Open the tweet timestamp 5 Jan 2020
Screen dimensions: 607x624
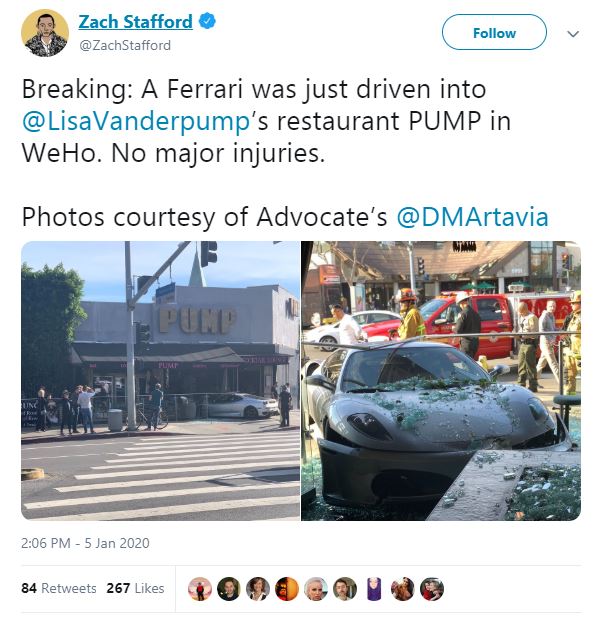(85, 543)
